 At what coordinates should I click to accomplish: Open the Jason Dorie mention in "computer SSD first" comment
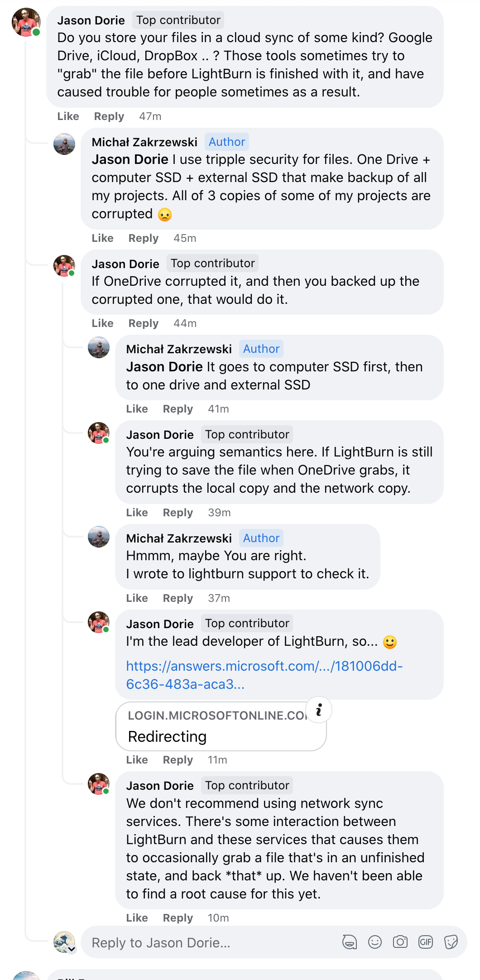[x=164, y=367]
